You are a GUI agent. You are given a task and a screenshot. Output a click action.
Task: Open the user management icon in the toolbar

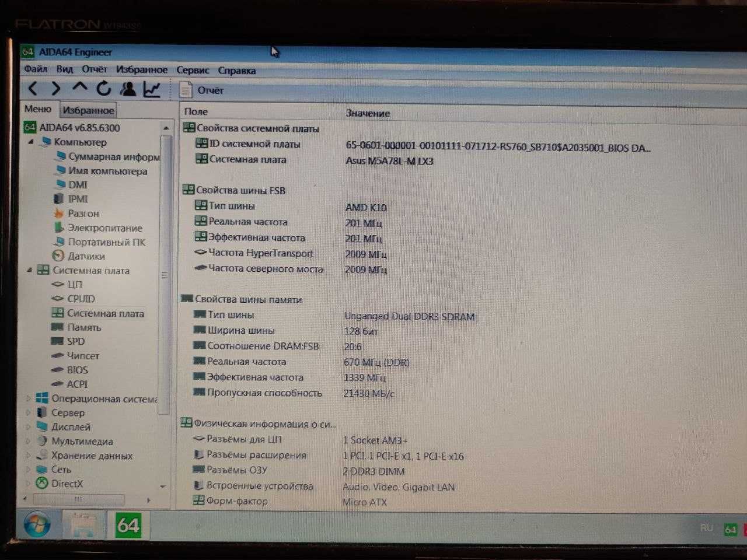coord(128,89)
